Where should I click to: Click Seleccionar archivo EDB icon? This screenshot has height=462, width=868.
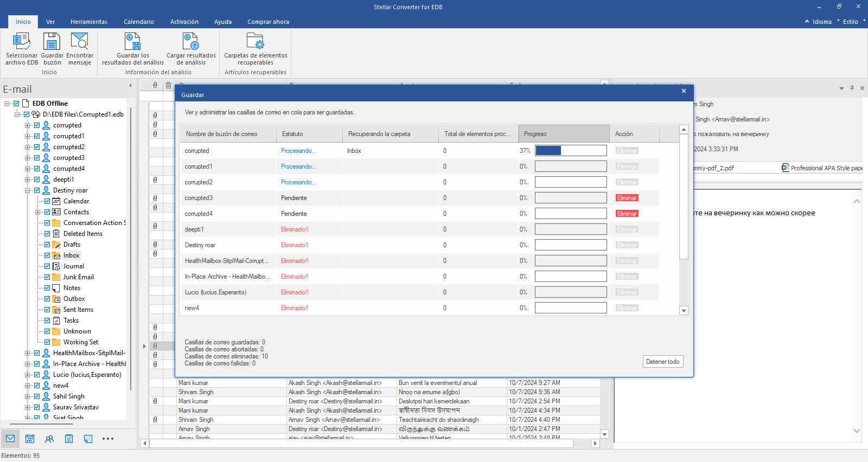(21, 42)
